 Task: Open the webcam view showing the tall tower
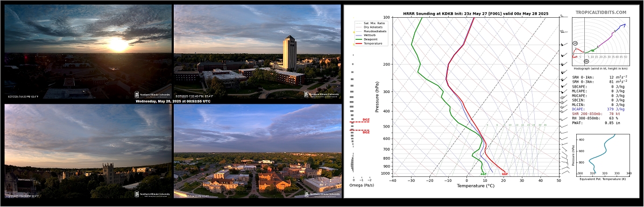pyautogui.click(x=258, y=52)
